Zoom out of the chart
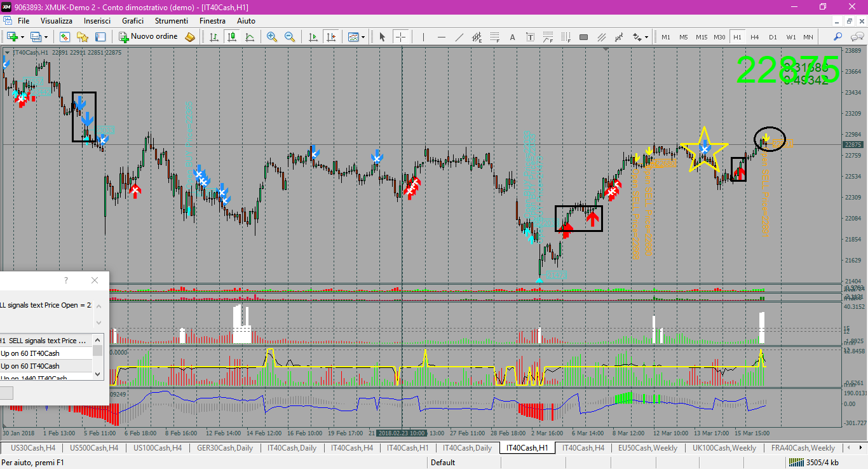 (x=290, y=37)
